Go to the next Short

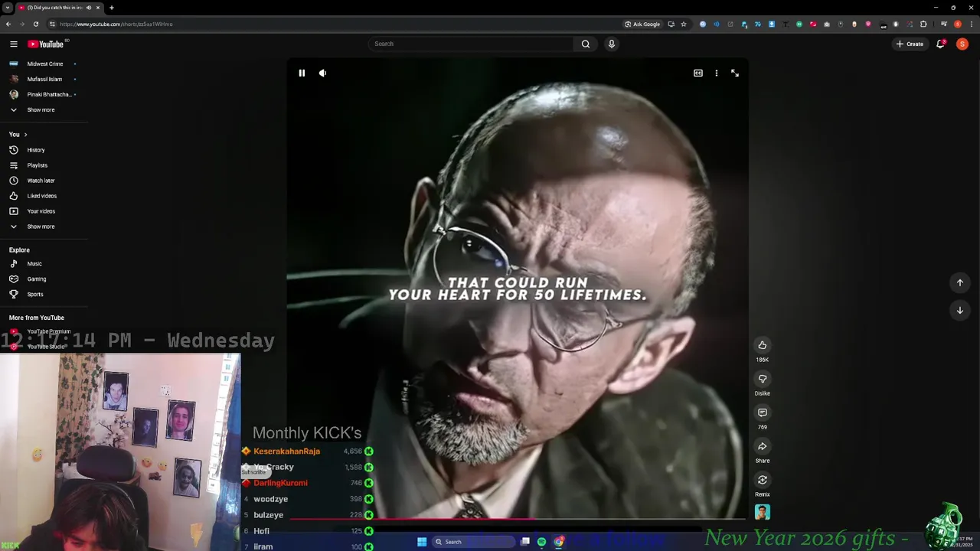(959, 310)
